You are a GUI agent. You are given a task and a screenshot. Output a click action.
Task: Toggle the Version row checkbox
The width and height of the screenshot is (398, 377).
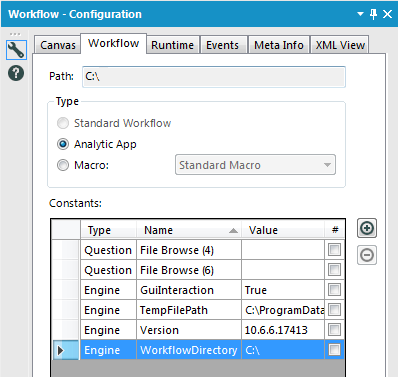tap(334, 330)
